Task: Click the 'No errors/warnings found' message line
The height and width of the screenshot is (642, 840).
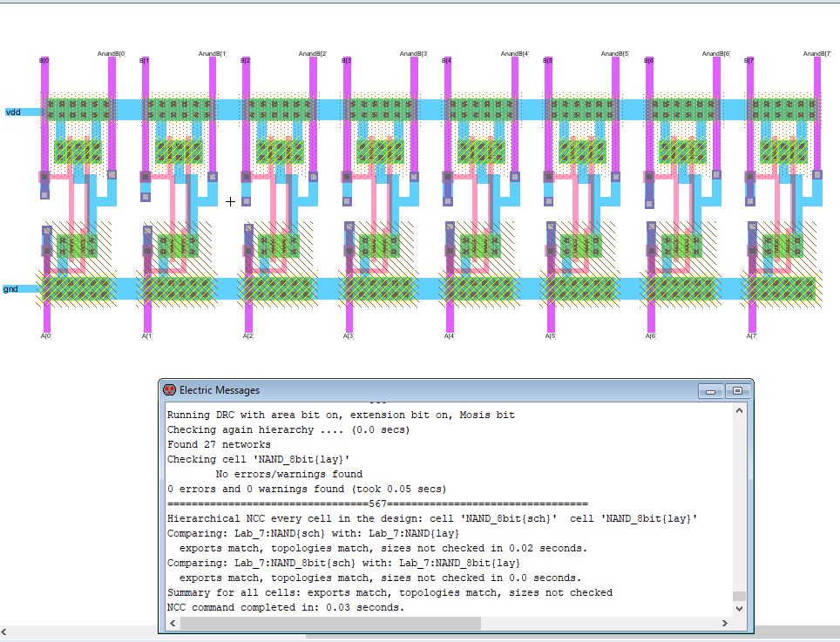Action: click(x=288, y=474)
